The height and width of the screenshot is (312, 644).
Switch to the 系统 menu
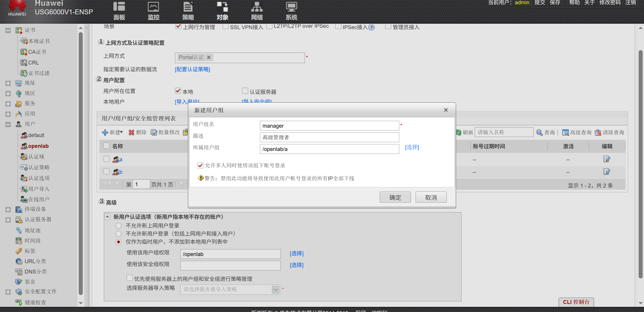pos(291,11)
